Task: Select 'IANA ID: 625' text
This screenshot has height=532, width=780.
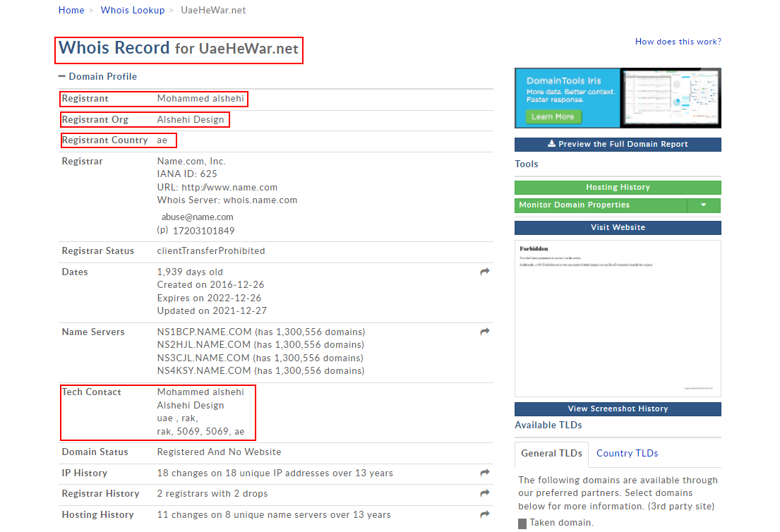Action: (187, 174)
